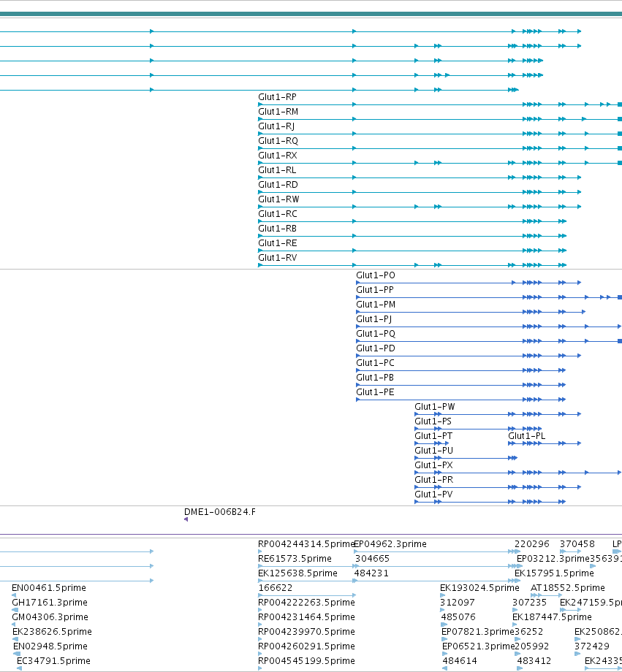Select the RP004244314.5prime EST label
The image size is (622, 672).
coord(307,544)
